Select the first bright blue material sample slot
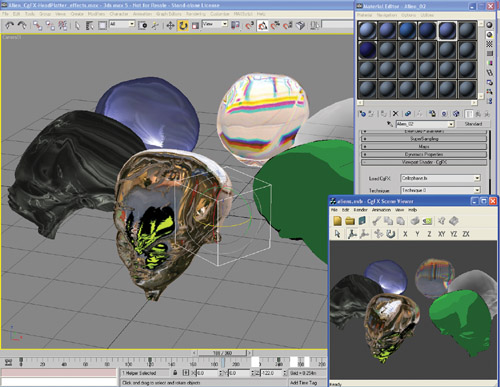The image size is (500, 387). coord(367,30)
